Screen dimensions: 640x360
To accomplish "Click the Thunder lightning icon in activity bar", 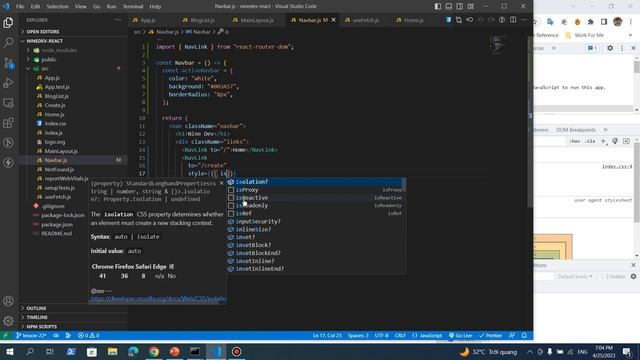I will click(x=8, y=162).
